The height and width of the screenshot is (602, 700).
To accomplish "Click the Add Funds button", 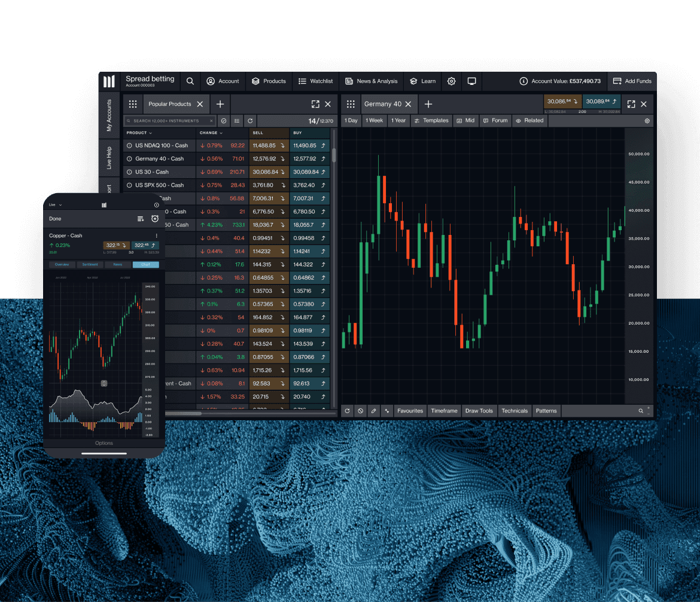I will [632, 81].
